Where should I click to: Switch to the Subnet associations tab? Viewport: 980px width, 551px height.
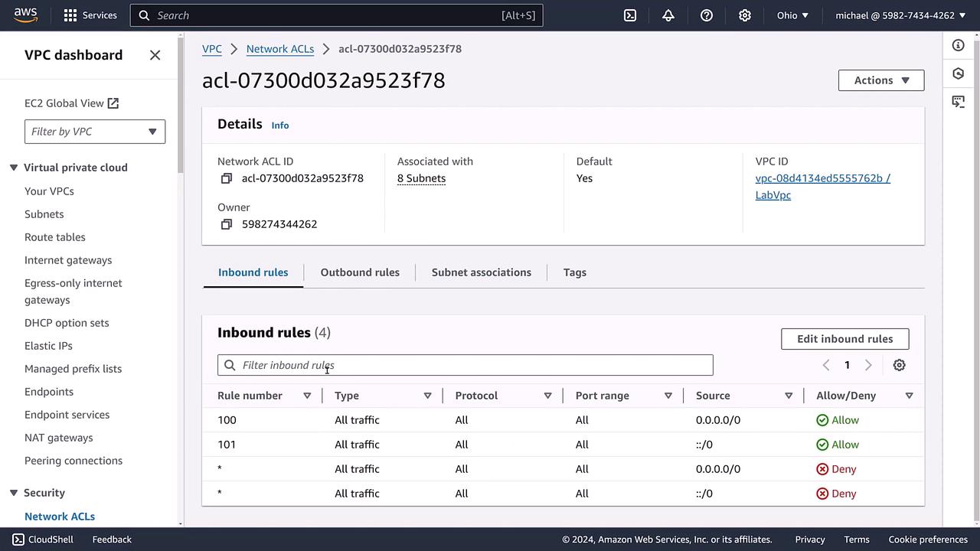[x=481, y=272]
